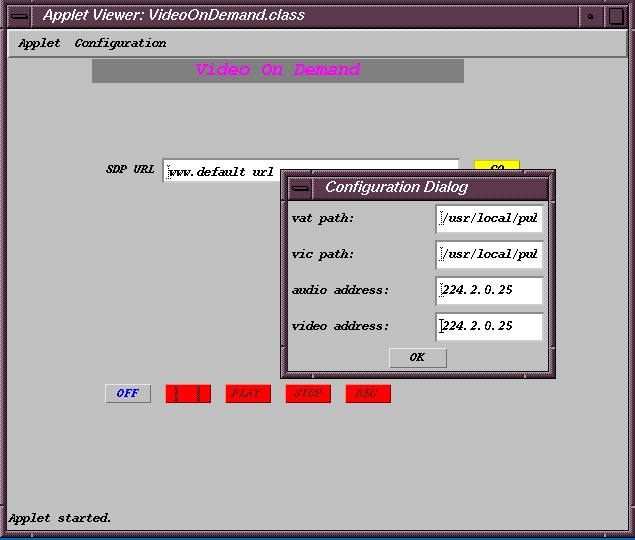Open the Configuration menu
This screenshot has height=540, width=635.
pyautogui.click(x=120, y=43)
